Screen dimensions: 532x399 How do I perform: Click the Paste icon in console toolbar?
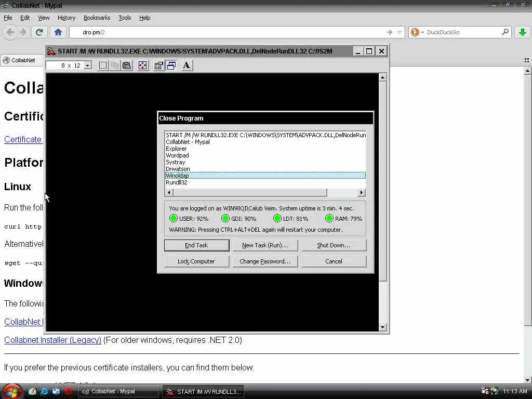[127, 65]
